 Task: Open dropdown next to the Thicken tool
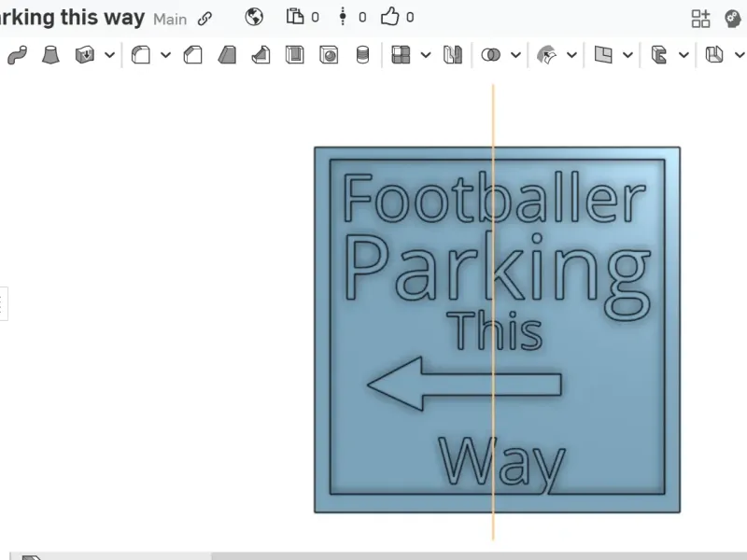[x=109, y=55]
